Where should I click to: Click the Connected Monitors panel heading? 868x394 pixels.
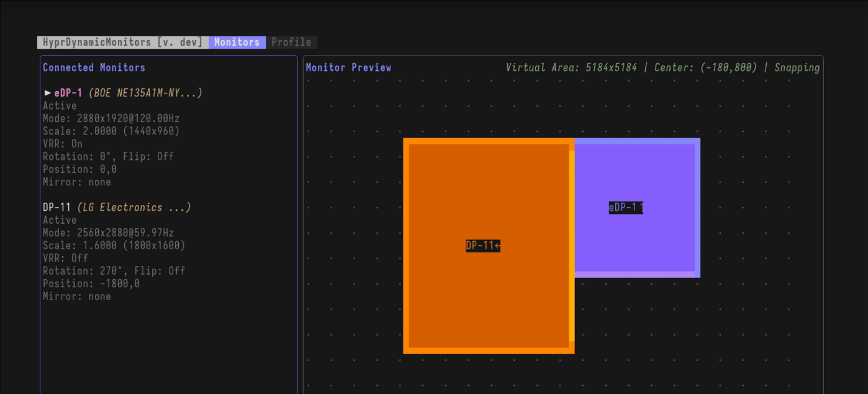(94, 68)
